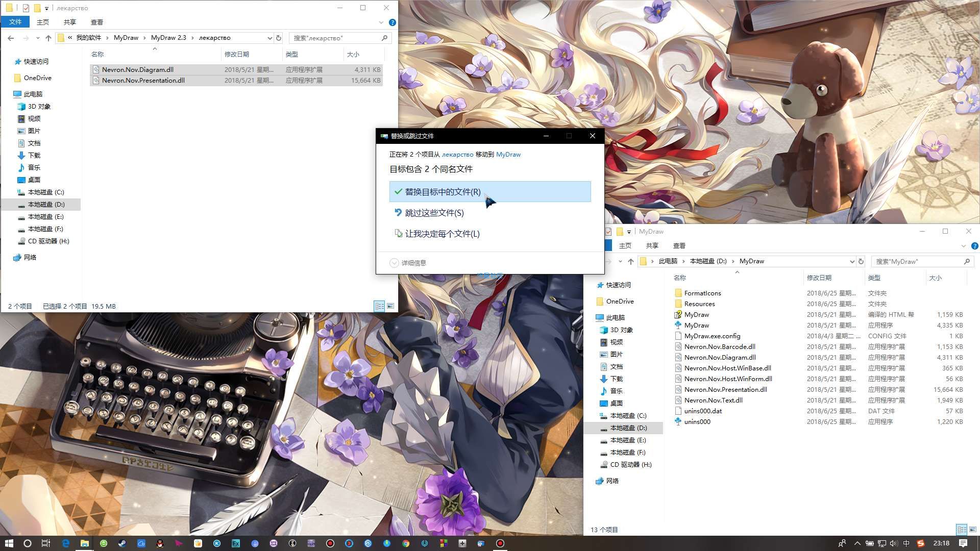980x551 pixels.
Task: Open лекарство source folder link in the dialog
Action: pyautogui.click(x=457, y=154)
